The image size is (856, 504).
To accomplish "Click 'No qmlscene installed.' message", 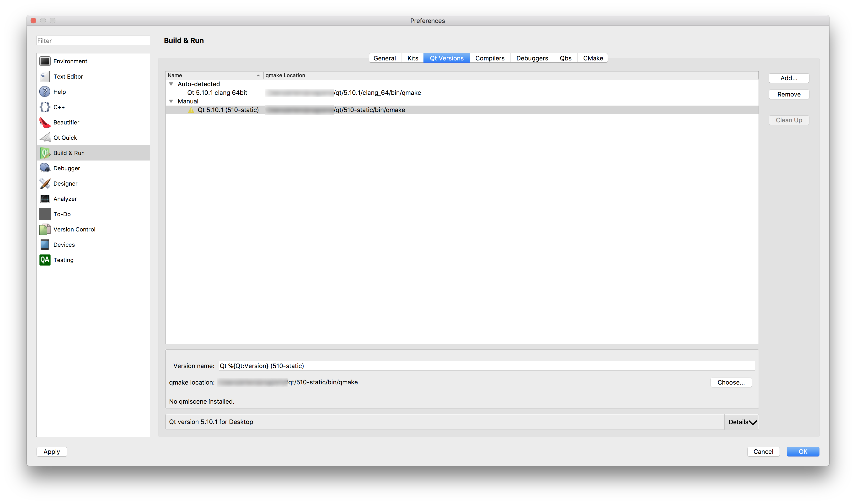I will coord(202,402).
